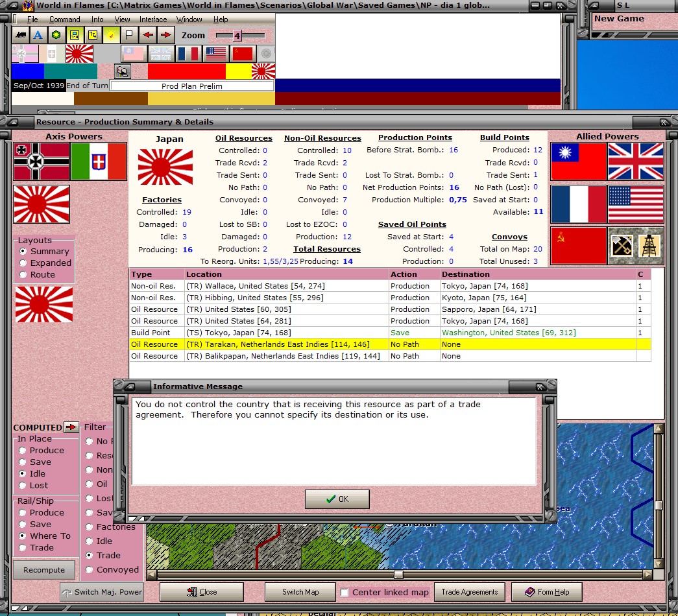This screenshot has height=616, width=678.
Task: Select Produce under In Place
Action: [x=42, y=450]
